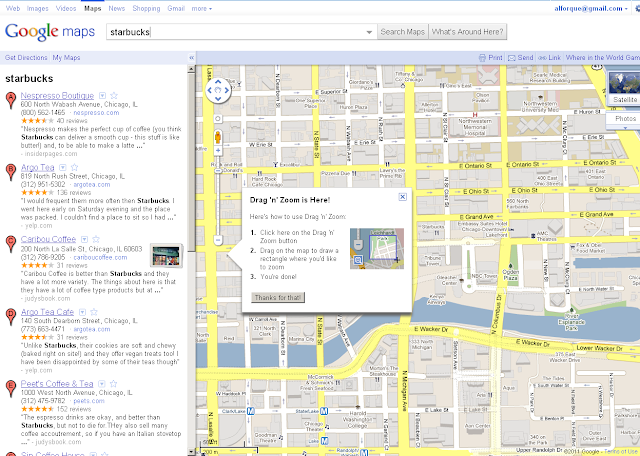Open the My Maps tab
This screenshot has width=640, height=456.
66,58
